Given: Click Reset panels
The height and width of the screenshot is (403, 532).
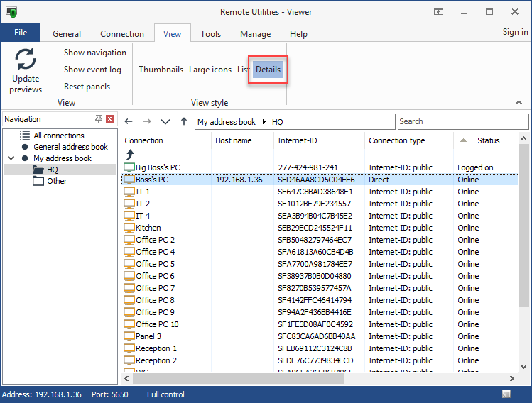Looking at the screenshot, I should click(x=87, y=87).
